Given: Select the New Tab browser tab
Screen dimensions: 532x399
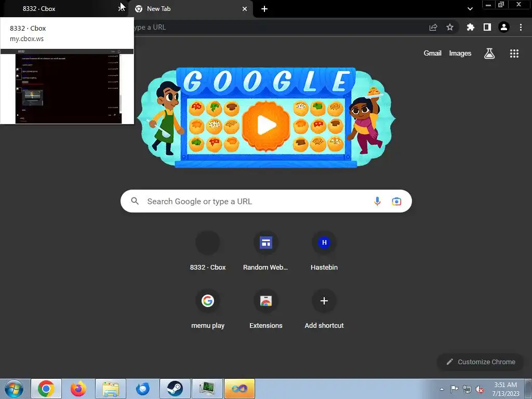Looking at the screenshot, I should (x=190, y=9).
